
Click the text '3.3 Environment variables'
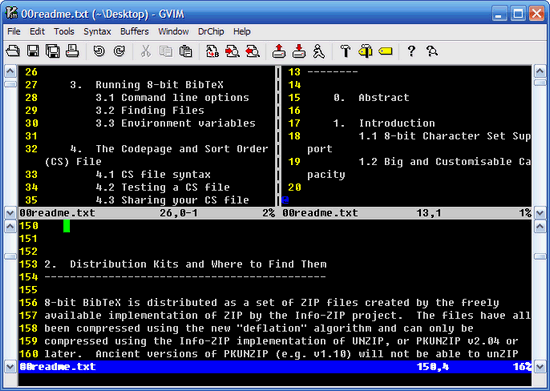pos(175,123)
